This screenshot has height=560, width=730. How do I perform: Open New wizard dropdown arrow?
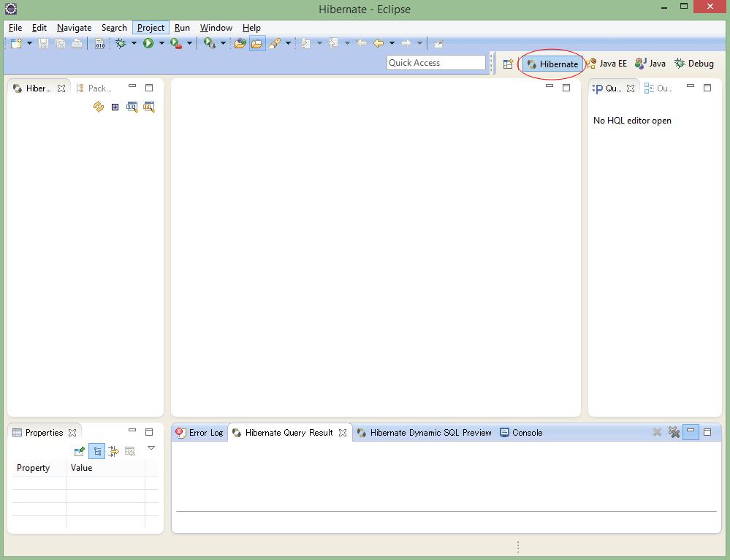29,43
